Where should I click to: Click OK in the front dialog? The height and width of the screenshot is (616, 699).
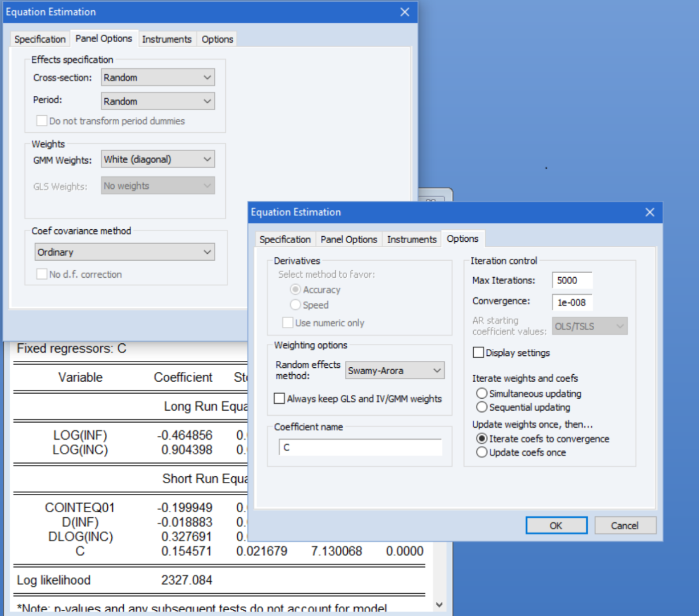[556, 525]
